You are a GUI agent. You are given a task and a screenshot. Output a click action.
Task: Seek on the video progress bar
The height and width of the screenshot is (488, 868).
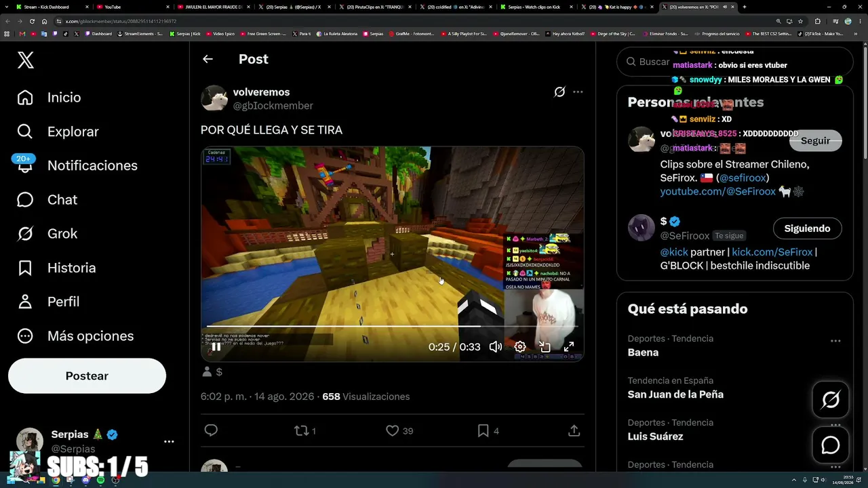[x=392, y=326]
